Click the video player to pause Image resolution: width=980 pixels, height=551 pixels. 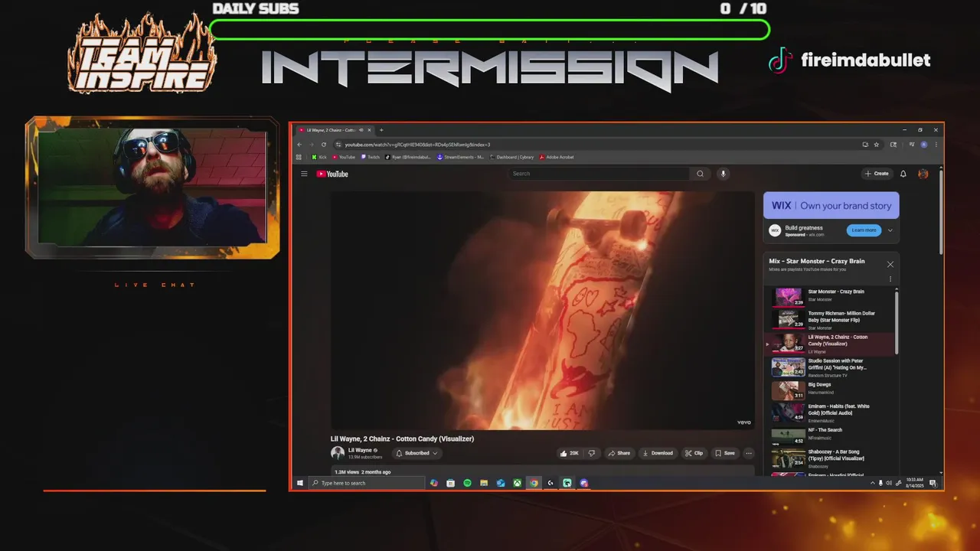coord(543,310)
